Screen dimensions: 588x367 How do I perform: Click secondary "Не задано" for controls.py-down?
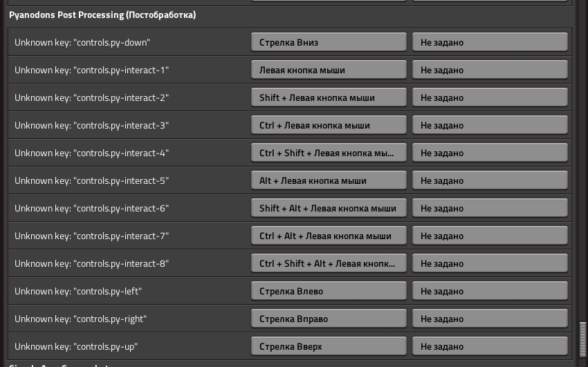point(490,42)
